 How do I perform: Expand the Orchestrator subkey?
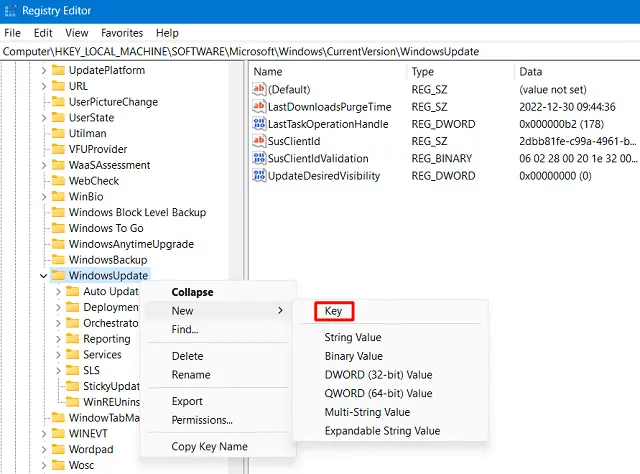pyautogui.click(x=58, y=323)
